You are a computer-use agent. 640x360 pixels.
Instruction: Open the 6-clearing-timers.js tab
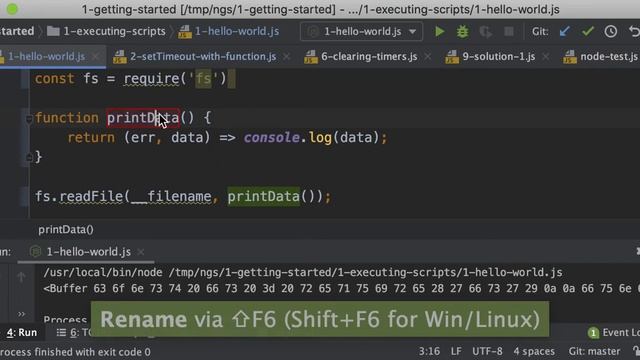(369, 56)
